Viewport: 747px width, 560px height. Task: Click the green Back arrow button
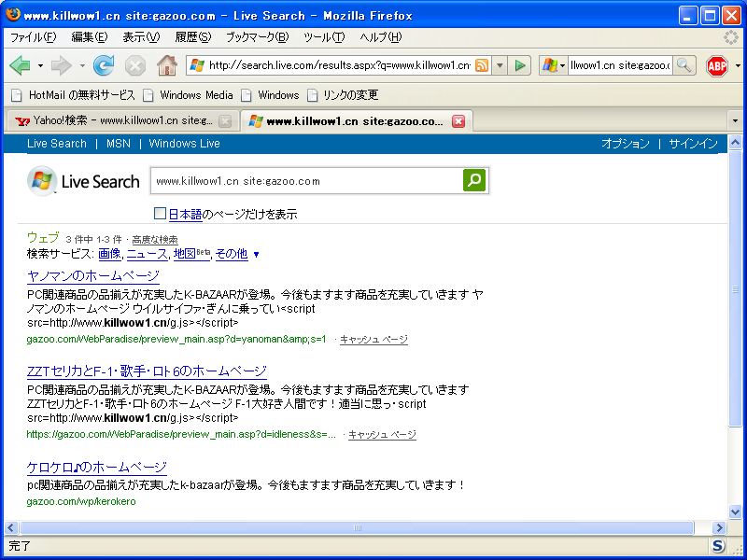[x=20, y=65]
